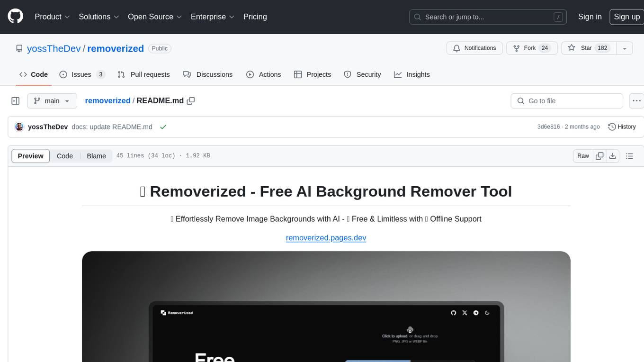Expand the Solutions menu
Screen dimensions: 644x362
99,17
